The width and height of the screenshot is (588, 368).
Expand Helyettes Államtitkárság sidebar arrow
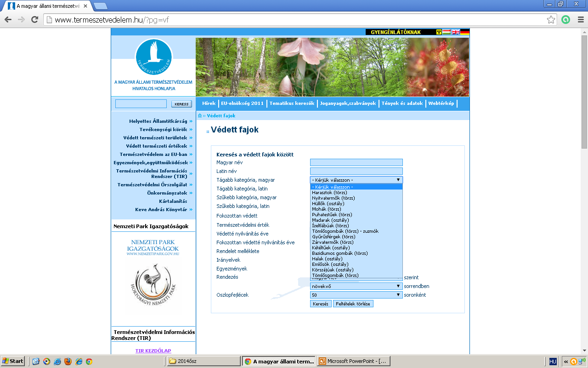pyautogui.click(x=191, y=121)
